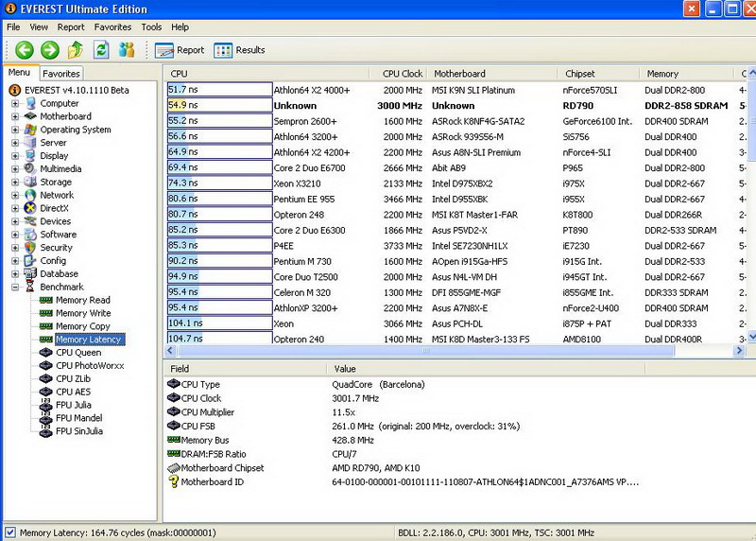Expand the Storage tree node
This screenshot has height=541, width=756.
pos(15,182)
